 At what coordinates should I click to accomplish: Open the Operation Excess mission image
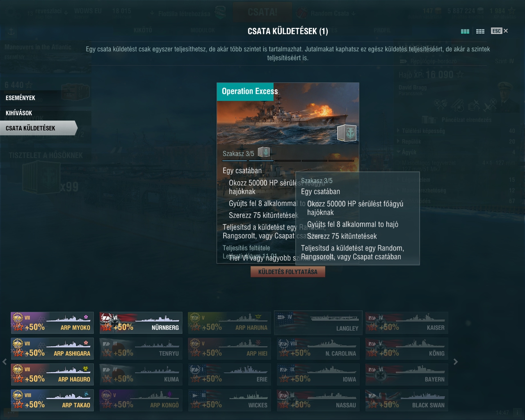288,113
